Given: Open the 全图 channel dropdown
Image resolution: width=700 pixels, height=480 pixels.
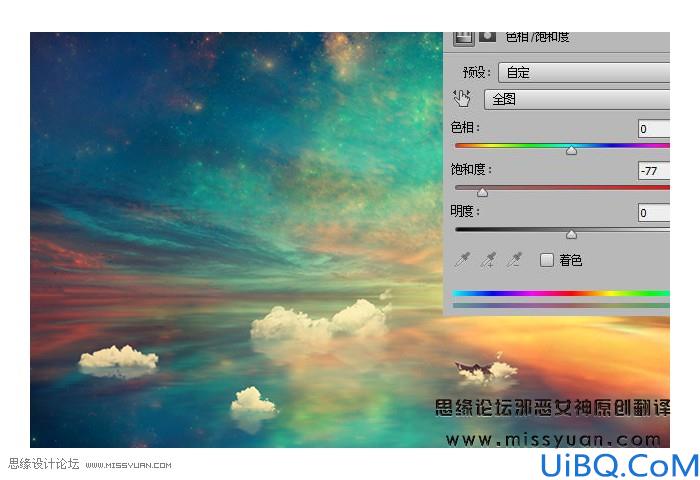Looking at the screenshot, I should (x=577, y=99).
